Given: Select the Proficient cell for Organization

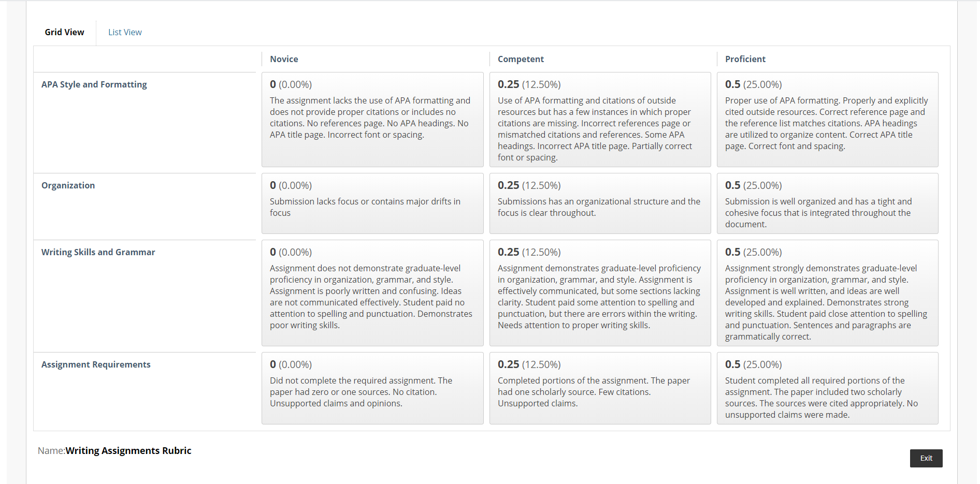Looking at the screenshot, I should point(827,203).
